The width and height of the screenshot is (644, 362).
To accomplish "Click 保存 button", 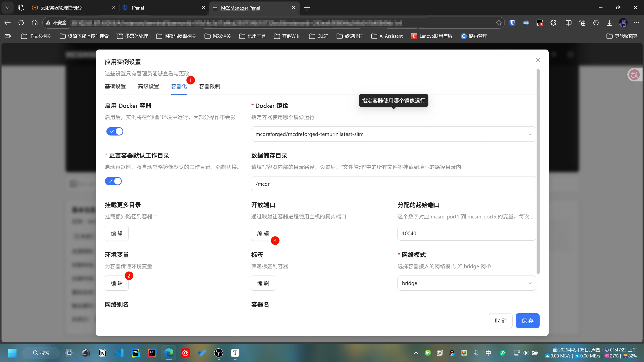I will pos(528,321).
